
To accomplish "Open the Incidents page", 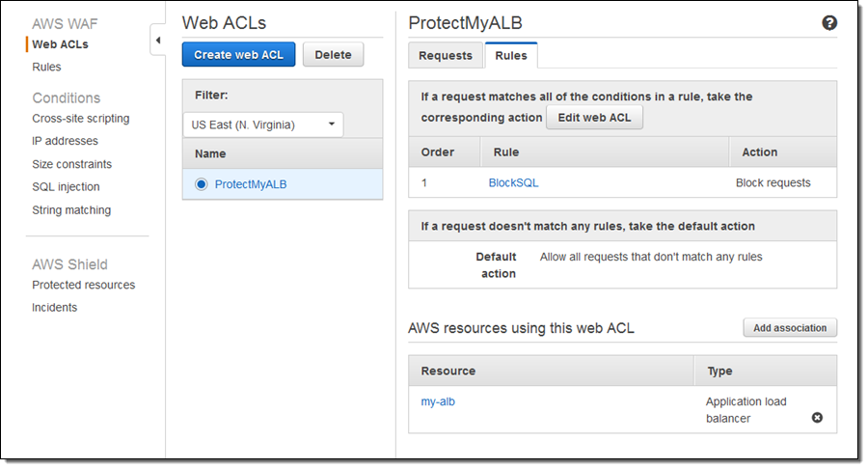I will (55, 308).
